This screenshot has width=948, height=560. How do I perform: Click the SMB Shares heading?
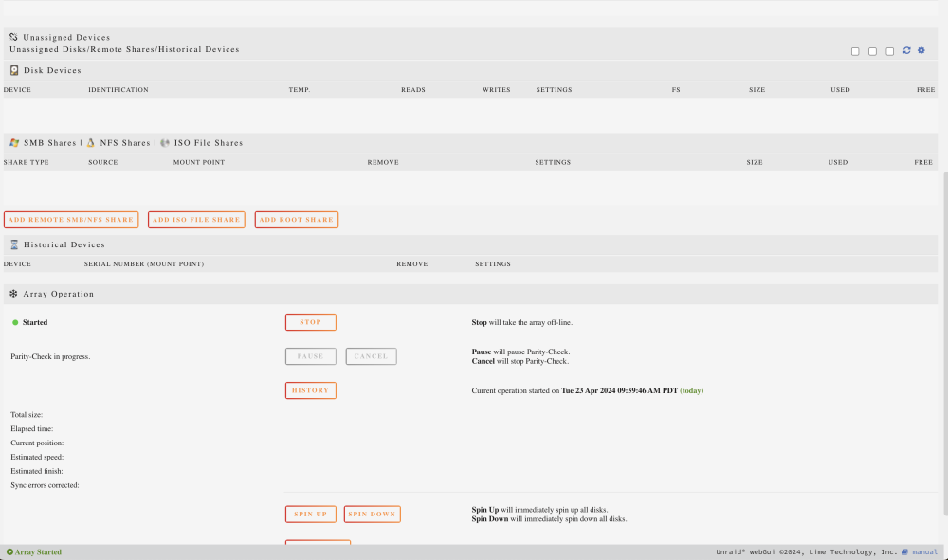point(49,143)
